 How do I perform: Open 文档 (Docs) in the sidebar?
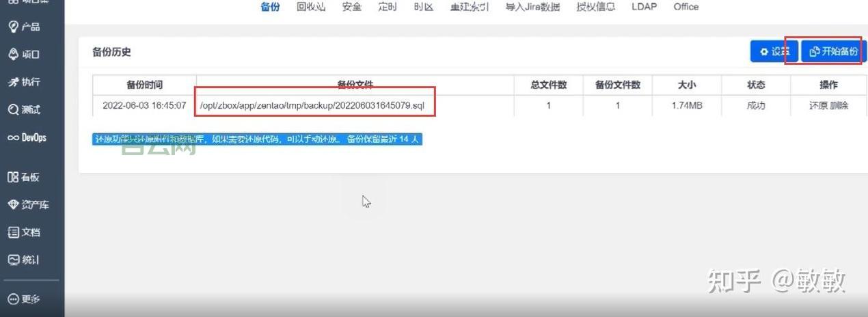(24, 232)
